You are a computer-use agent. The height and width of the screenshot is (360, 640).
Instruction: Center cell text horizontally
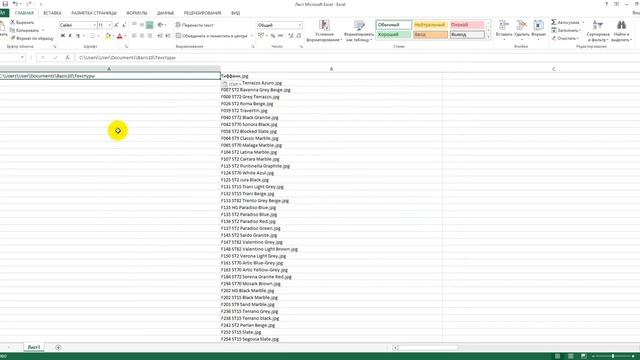[x=142, y=36]
